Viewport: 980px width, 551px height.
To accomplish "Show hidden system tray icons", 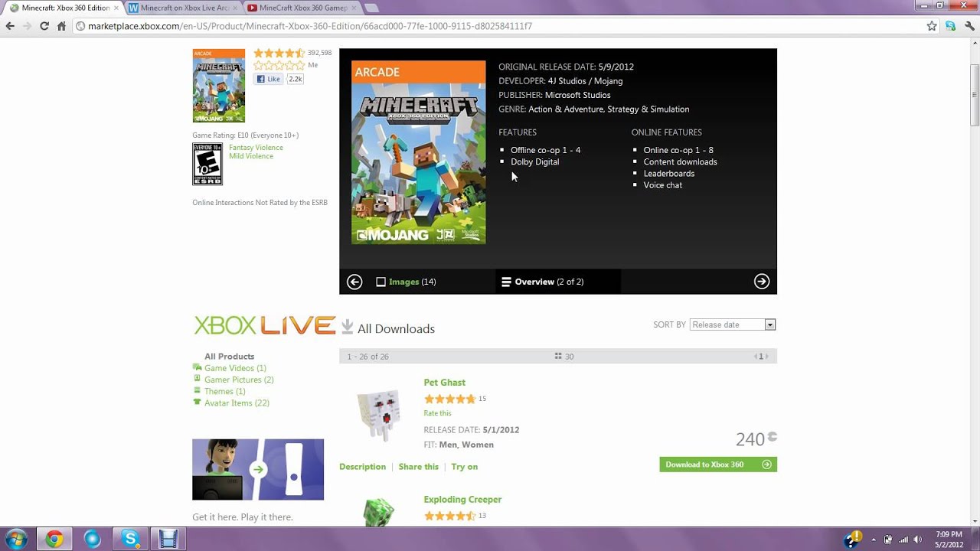I will (x=874, y=540).
